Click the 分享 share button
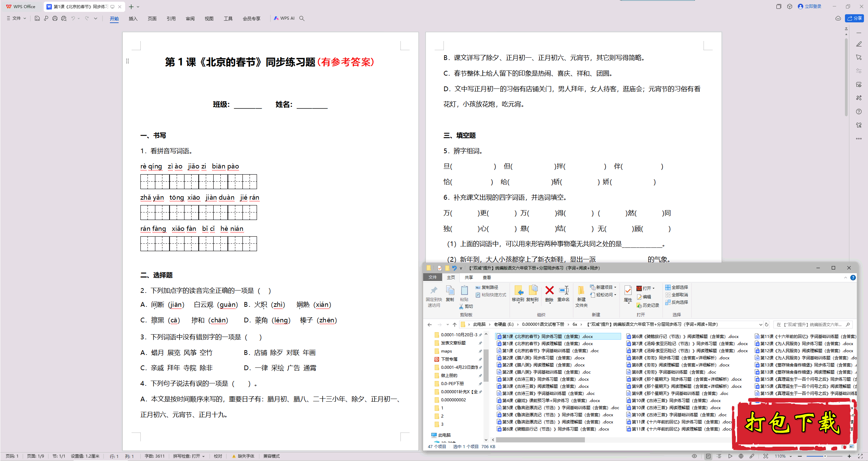The height and width of the screenshot is (461, 868). pos(854,18)
